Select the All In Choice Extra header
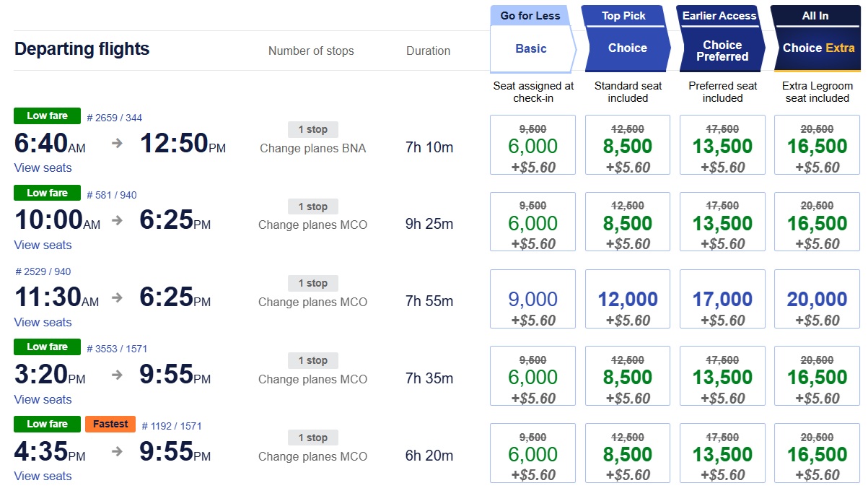Screen dimensions: 868x496 (815, 35)
